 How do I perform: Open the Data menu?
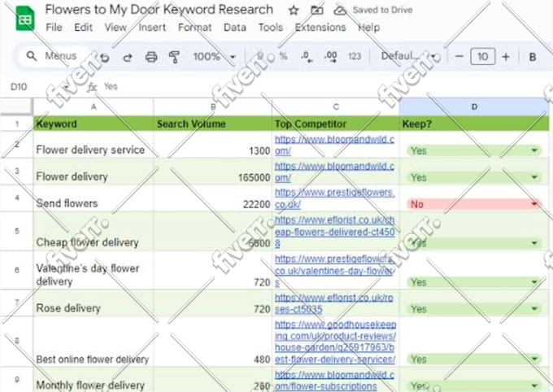pos(234,27)
